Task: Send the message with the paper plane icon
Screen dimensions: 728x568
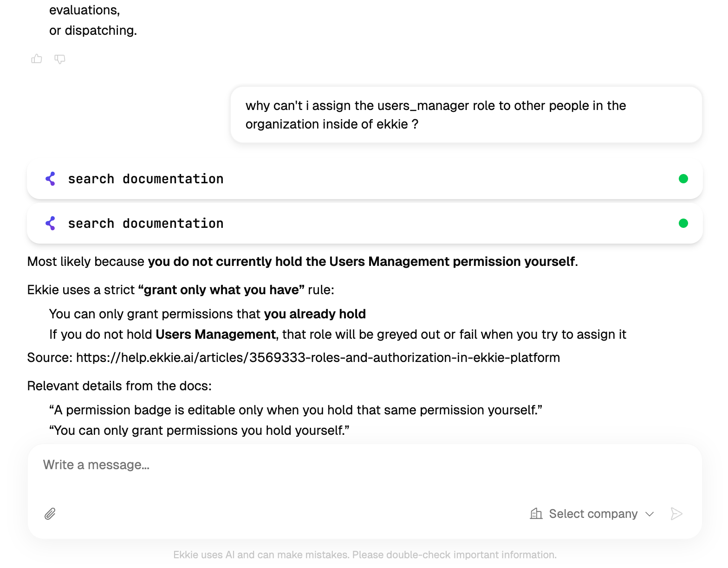Action: click(676, 514)
